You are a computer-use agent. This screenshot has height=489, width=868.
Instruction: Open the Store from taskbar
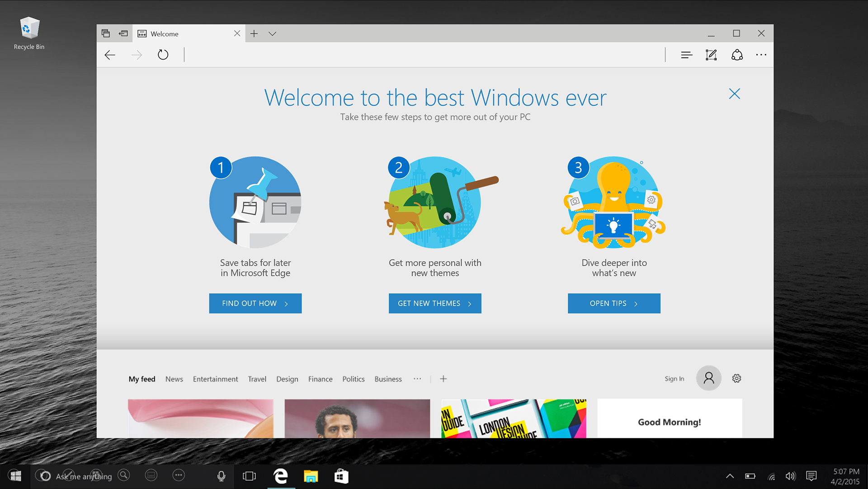click(341, 476)
